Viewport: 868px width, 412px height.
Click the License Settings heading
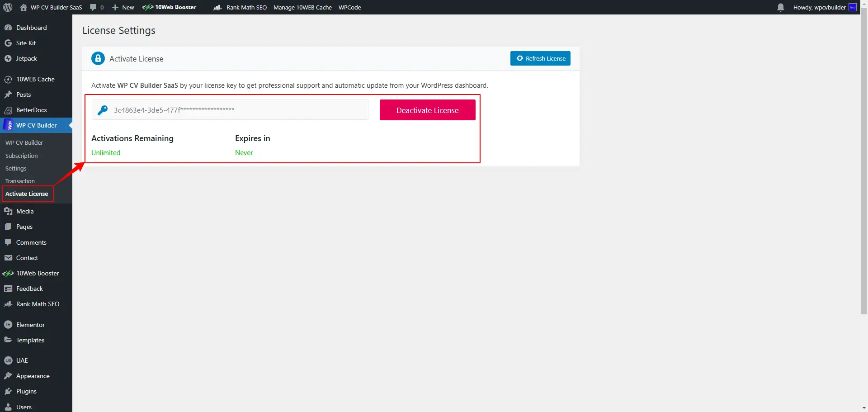[x=119, y=30]
